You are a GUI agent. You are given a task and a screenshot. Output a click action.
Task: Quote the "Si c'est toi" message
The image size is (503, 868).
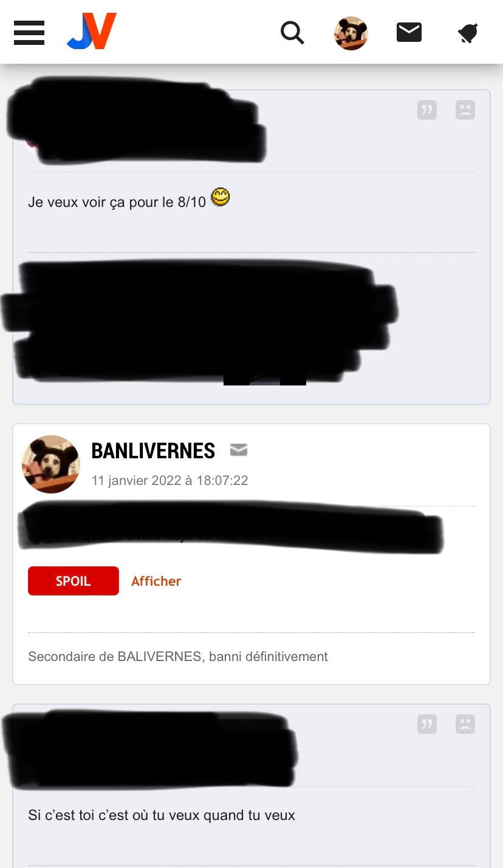(427, 724)
